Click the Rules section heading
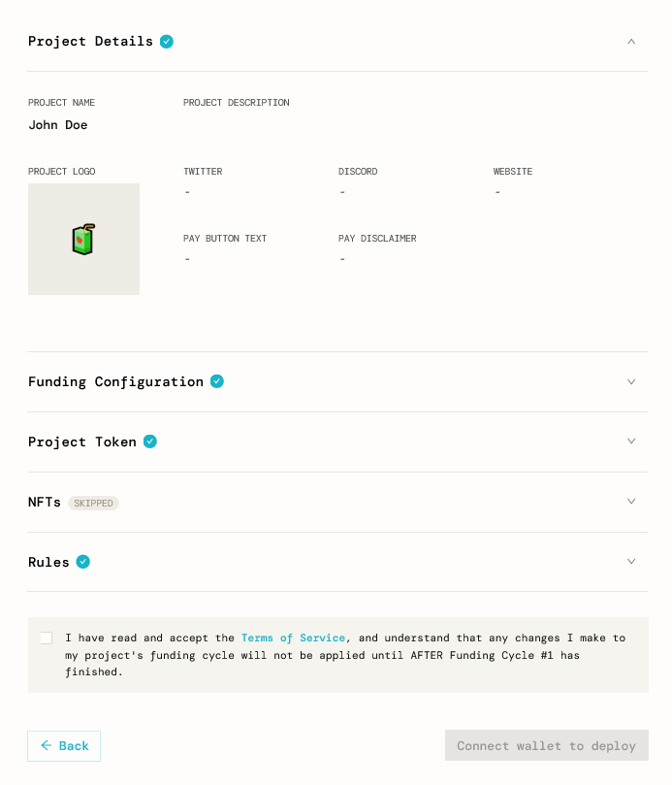This screenshot has height=785, width=672. (48, 562)
